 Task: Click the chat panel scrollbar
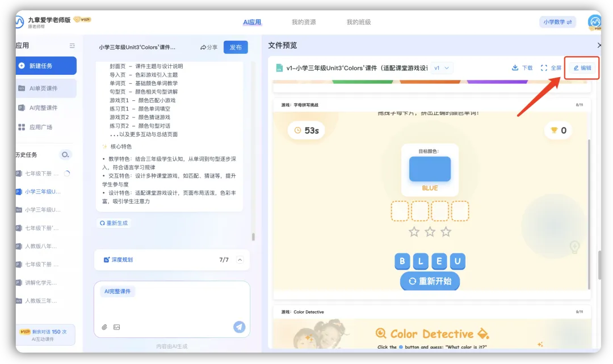click(x=253, y=236)
